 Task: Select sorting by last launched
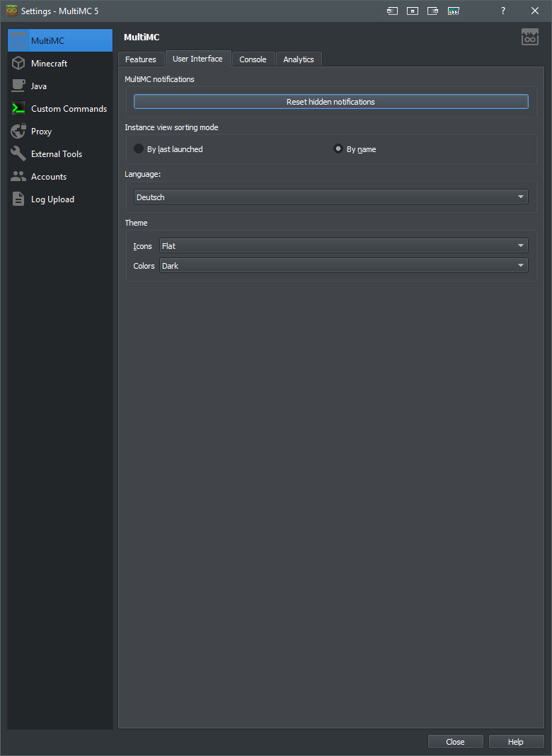tap(139, 149)
